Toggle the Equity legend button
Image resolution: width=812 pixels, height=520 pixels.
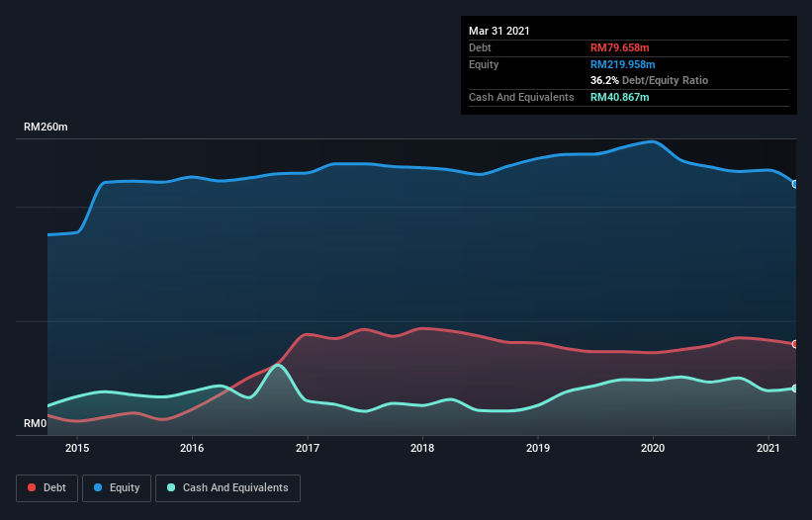[x=117, y=488]
